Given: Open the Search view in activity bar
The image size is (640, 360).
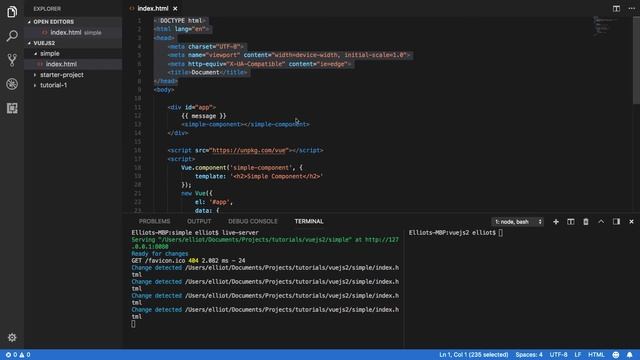Looking at the screenshot, I should tap(12, 36).
